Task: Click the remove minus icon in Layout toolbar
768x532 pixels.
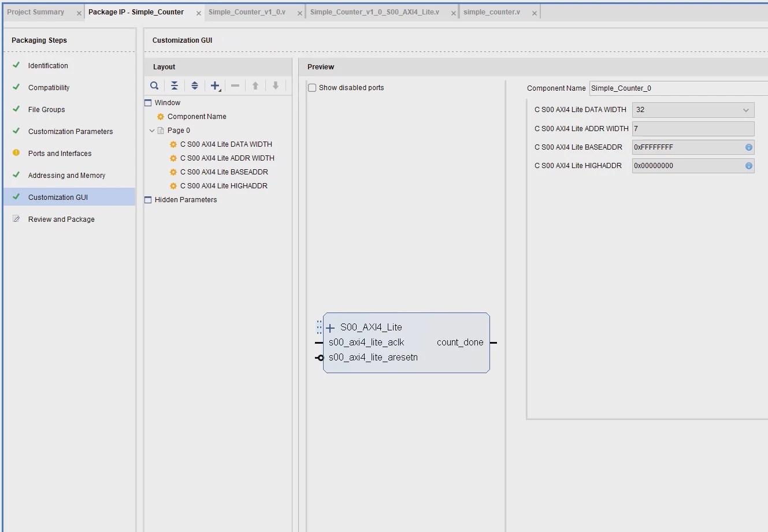Action: (x=235, y=85)
